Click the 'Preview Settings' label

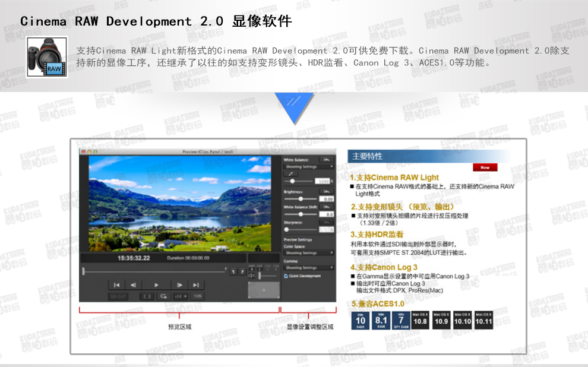pos(298,239)
